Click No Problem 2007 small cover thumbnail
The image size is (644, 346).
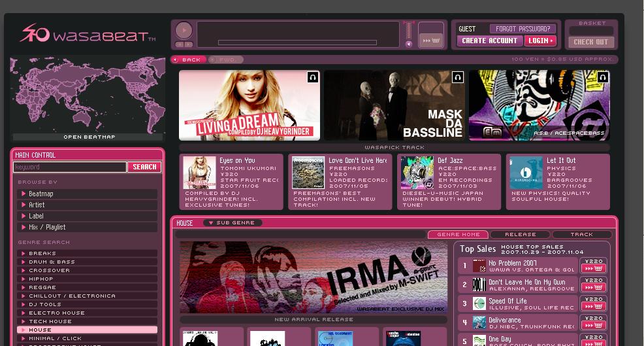[x=479, y=266]
